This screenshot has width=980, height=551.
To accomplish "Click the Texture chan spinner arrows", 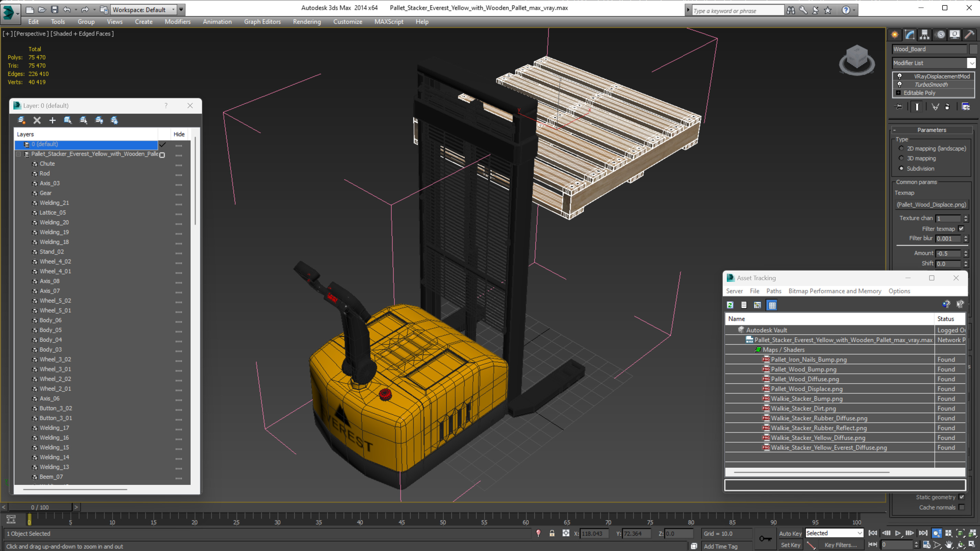I will pos(966,218).
